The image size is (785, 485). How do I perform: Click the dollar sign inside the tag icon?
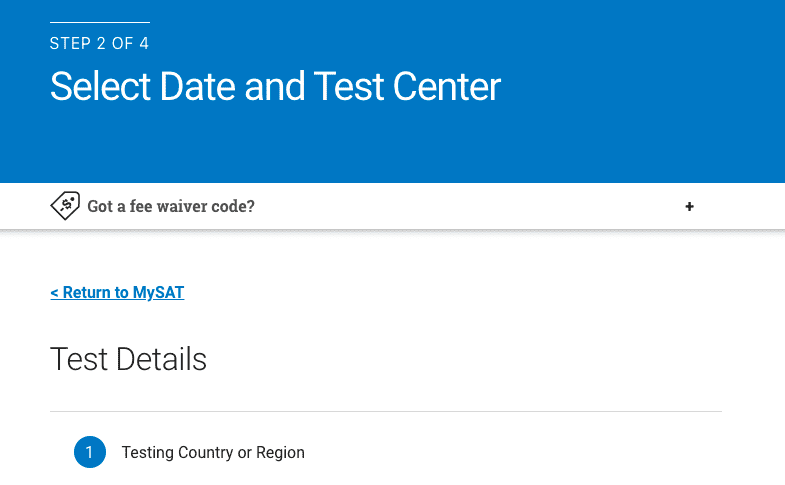pos(66,205)
